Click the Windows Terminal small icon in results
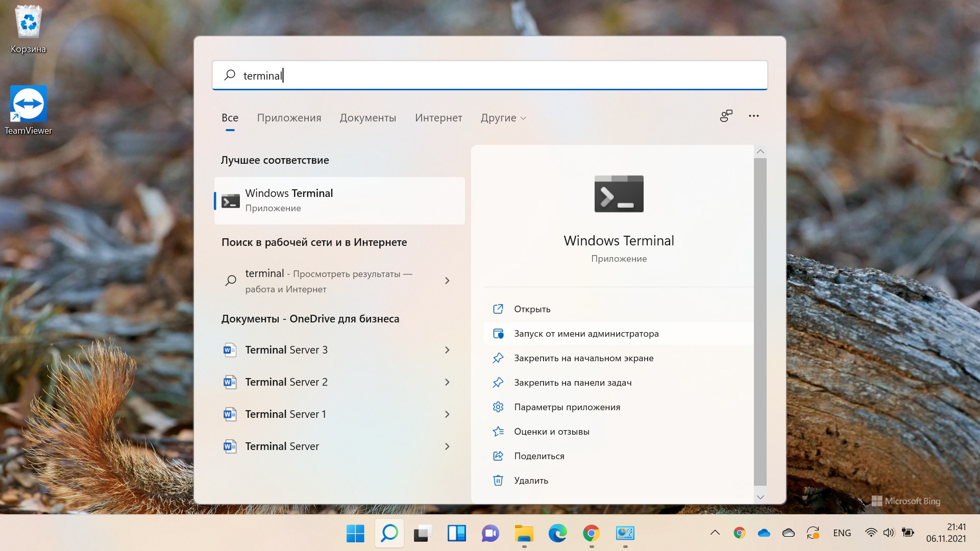 (x=231, y=201)
